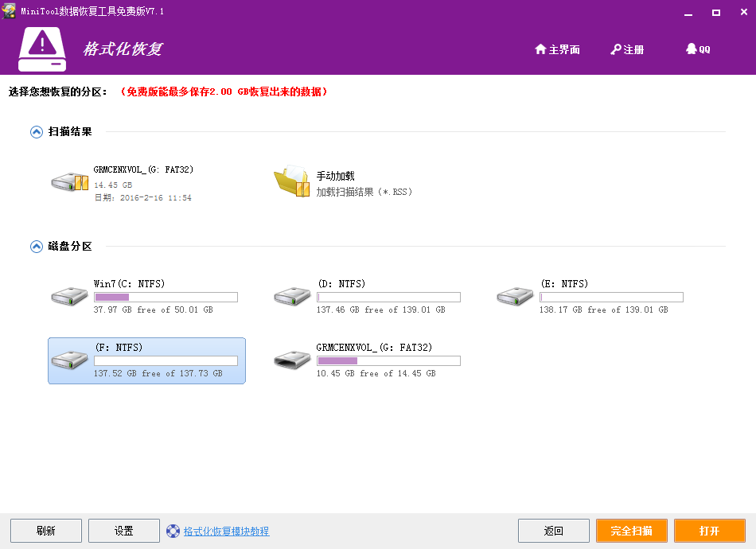
Task: Click 137.52 GB free of 137.73 GB
Action: pos(158,373)
